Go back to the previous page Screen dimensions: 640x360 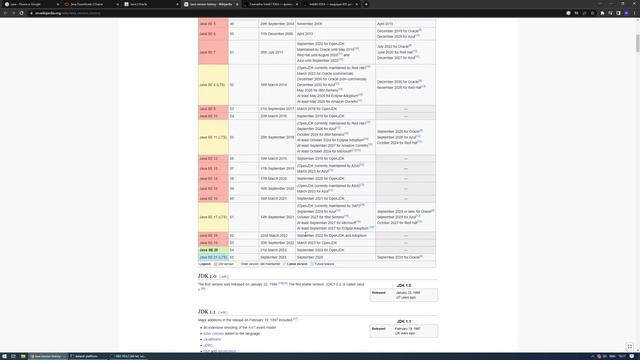coord(5,13)
